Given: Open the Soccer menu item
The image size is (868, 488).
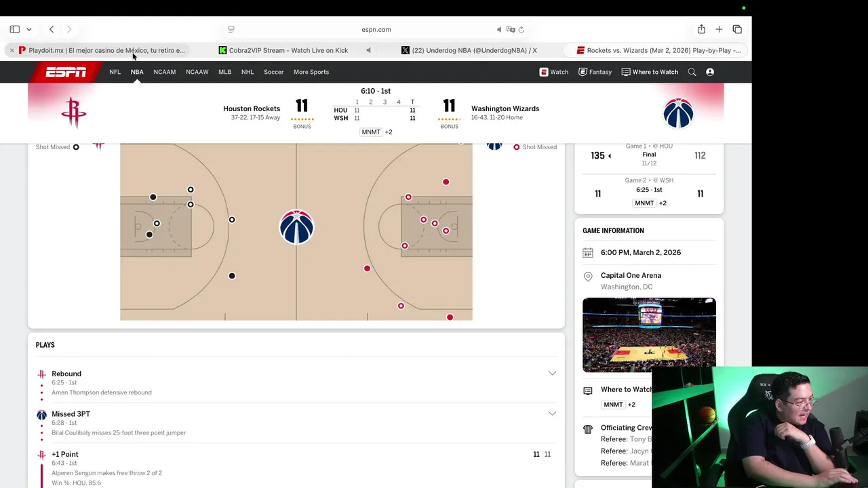Looking at the screenshot, I should [x=273, y=72].
